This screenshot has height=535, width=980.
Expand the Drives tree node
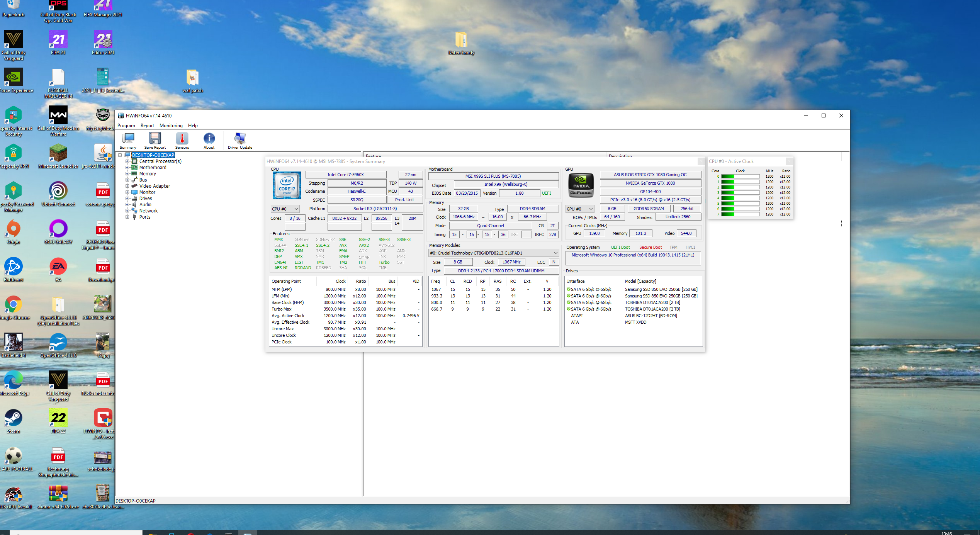[x=127, y=199]
